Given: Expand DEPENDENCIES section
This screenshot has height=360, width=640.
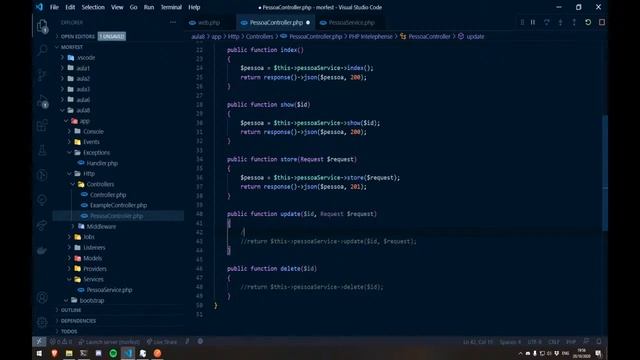Looking at the screenshot, I should [x=78, y=321].
